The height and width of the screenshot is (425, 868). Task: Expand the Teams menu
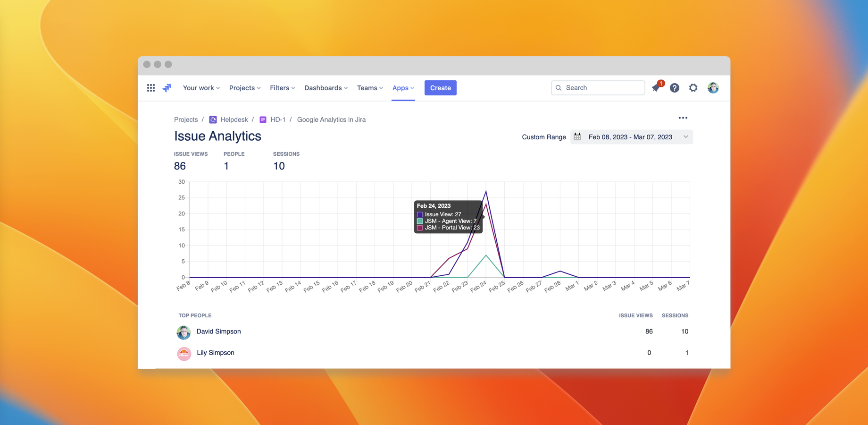(370, 88)
